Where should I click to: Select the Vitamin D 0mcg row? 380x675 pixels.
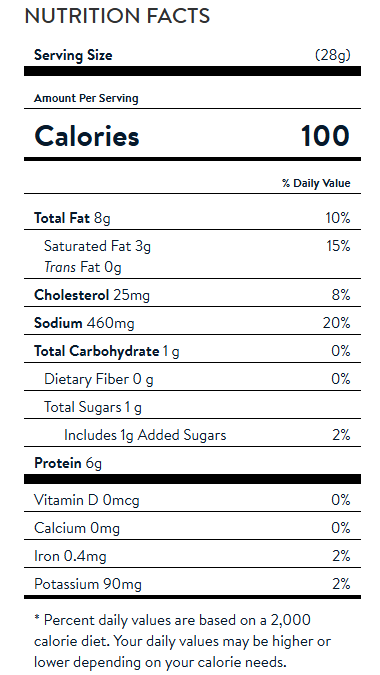[192, 500]
